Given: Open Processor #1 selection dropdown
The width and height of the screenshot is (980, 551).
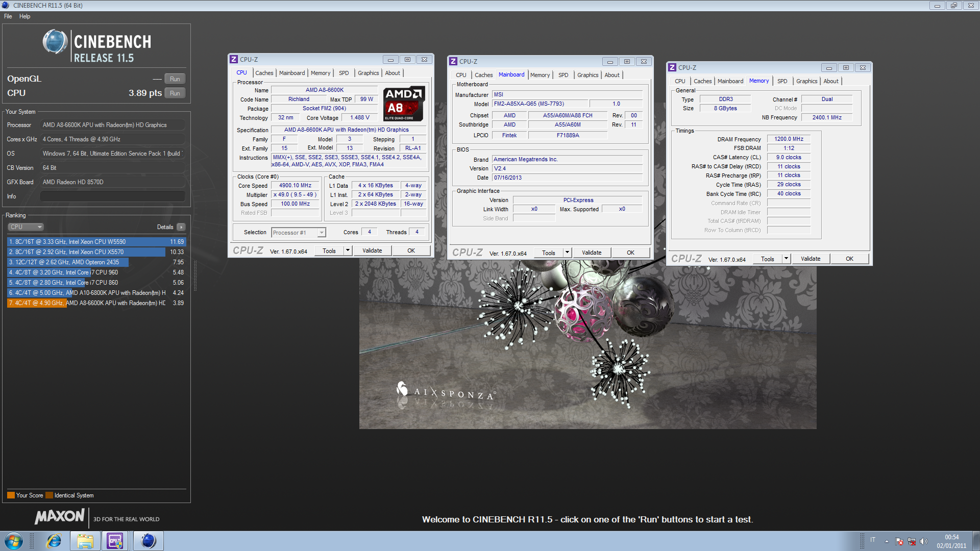Looking at the screenshot, I should 322,233.
